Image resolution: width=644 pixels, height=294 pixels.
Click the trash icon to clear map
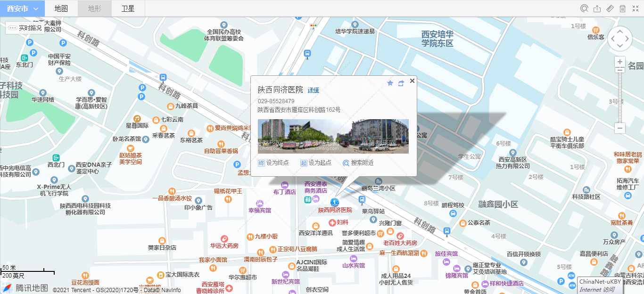coord(622,8)
